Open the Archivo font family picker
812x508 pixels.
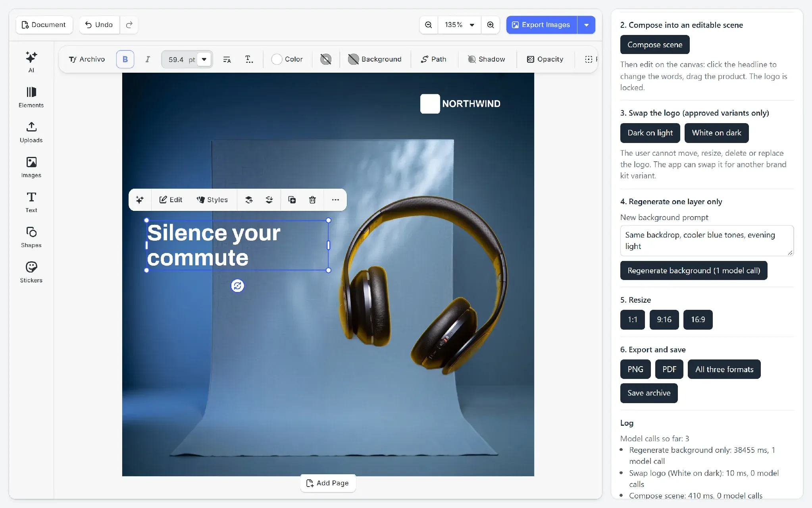(x=87, y=59)
